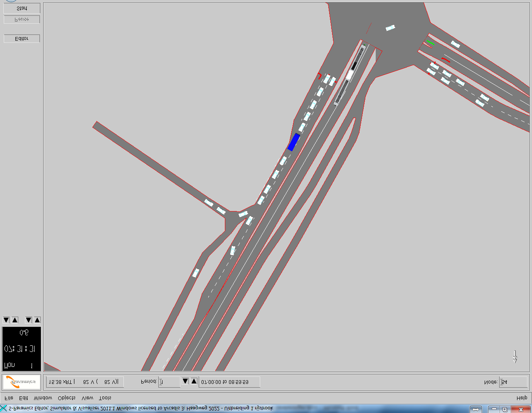Click the double-headed arrow title bar button
The height and width of the screenshot is (413, 532).
(x=476, y=409)
